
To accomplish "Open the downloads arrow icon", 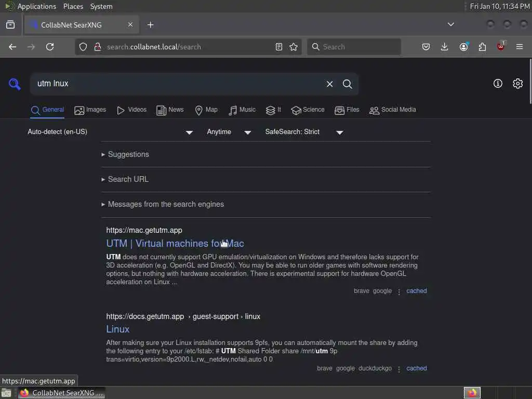I will (x=445, y=47).
